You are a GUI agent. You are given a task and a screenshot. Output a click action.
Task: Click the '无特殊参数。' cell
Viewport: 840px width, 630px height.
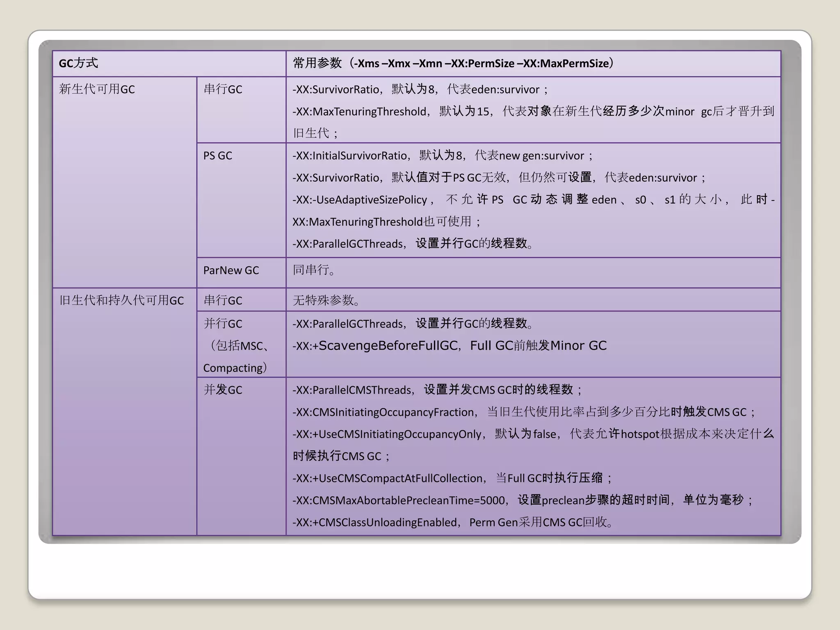point(533,300)
